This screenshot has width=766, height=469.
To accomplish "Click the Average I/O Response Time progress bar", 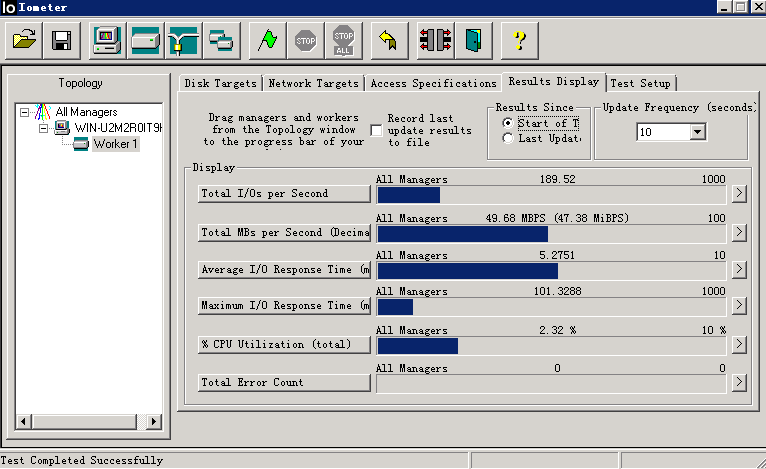I will pyautogui.click(x=552, y=271).
